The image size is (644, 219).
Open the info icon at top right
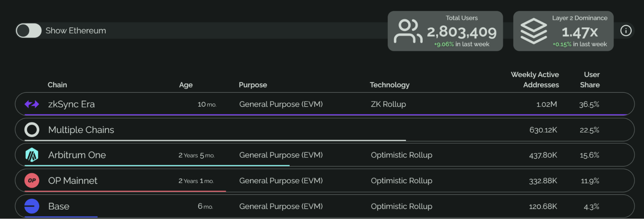pyautogui.click(x=626, y=31)
